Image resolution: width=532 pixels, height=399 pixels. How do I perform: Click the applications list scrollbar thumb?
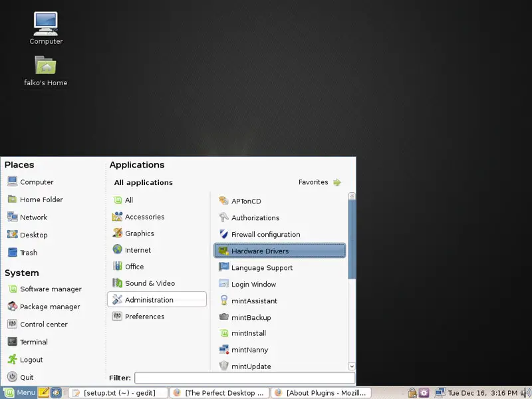(x=352, y=239)
